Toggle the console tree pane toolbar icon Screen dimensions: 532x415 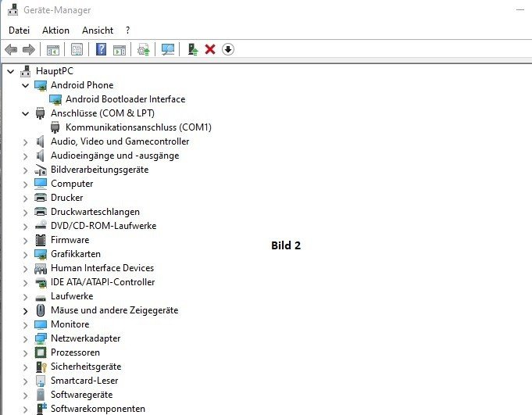pos(52,50)
